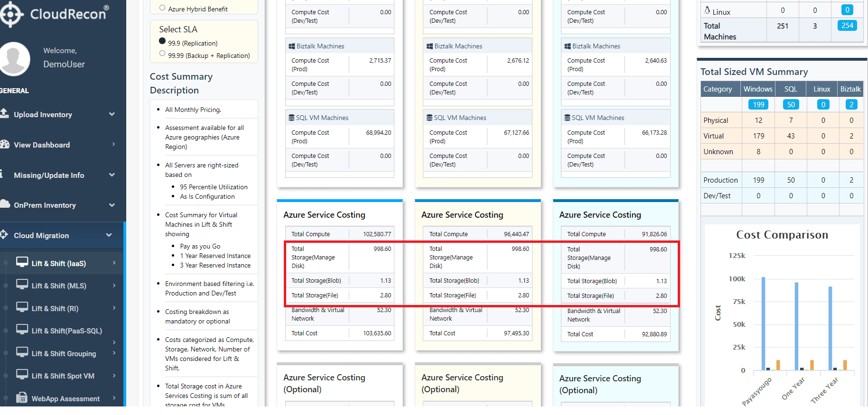This screenshot has width=868, height=415.
Task: Click the database icon beside SQL VM Machines above 67,127.66
Action: pyautogui.click(x=429, y=118)
